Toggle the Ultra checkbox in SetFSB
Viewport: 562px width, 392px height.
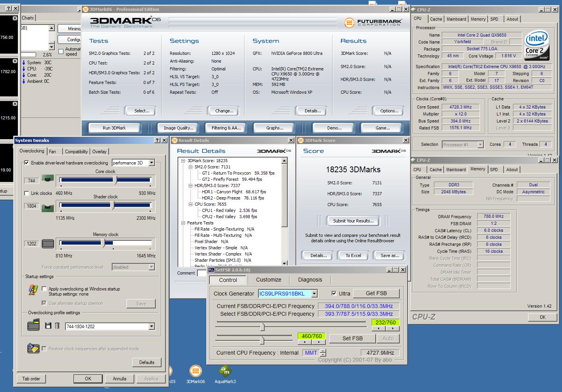pyautogui.click(x=334, y=294)
